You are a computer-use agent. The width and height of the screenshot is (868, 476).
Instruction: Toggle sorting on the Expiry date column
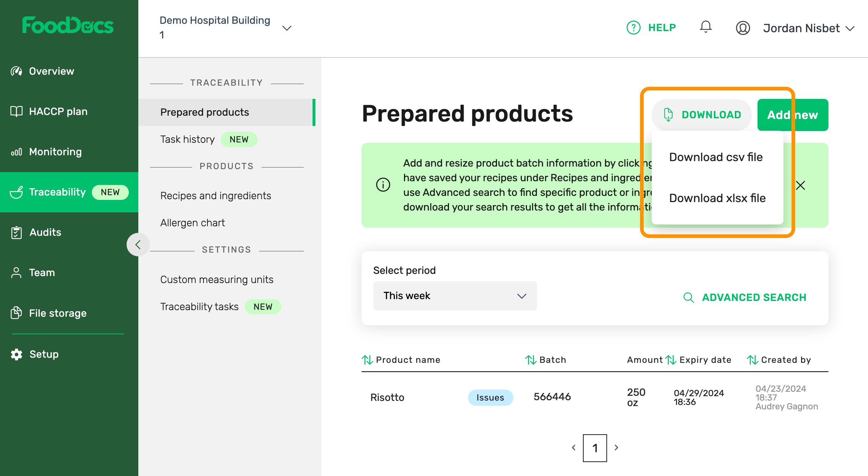(x=671, y=360)
